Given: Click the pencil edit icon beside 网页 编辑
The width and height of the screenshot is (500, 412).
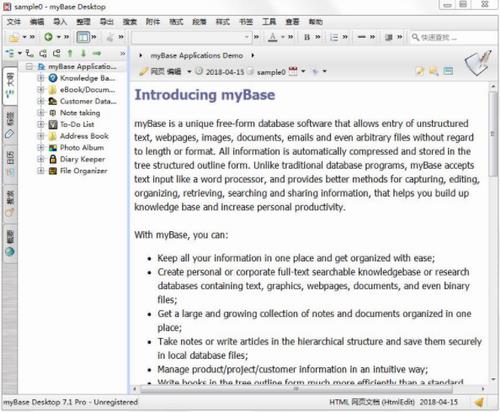Looking at the screenshot, I should [x=144, y=71].
